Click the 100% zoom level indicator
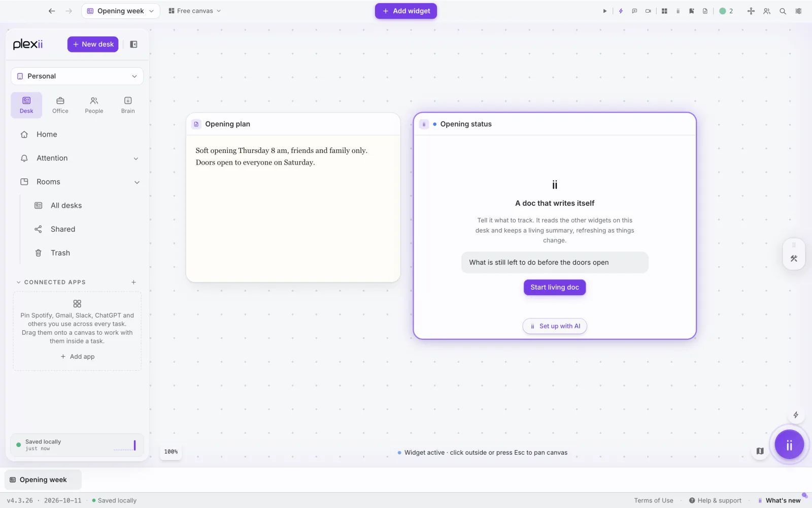Screen dimensions: 812x508 coord(171,452)
